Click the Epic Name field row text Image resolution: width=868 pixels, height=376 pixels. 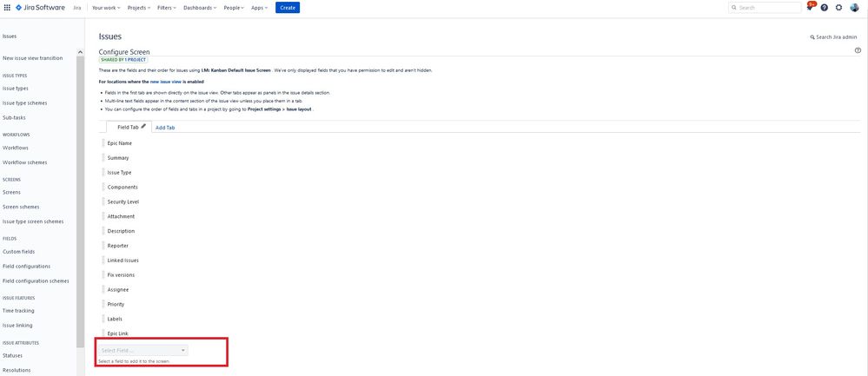coord(120,142)
